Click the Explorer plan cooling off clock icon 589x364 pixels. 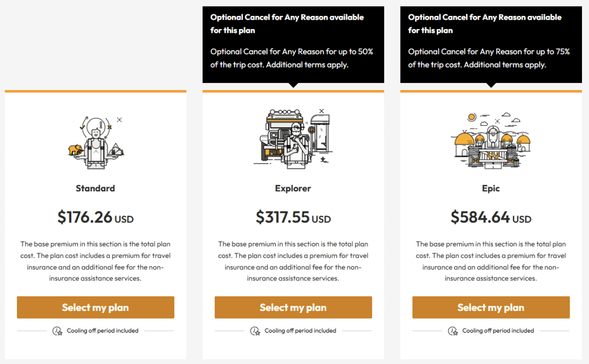tap(255, 331)
